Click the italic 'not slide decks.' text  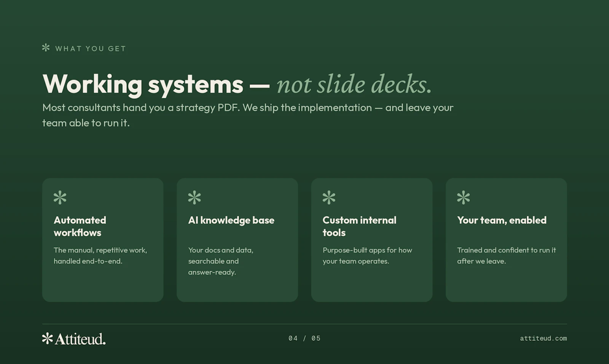[x=354, y=84]
